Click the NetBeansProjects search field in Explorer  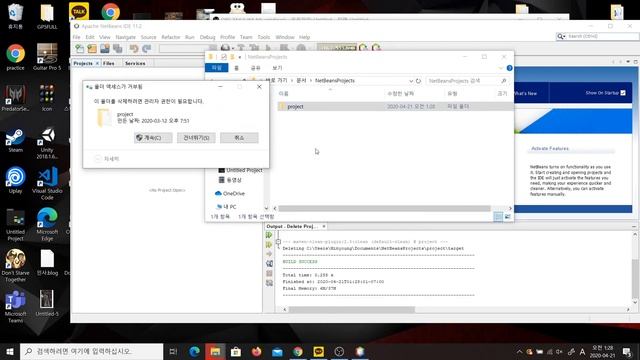(x=467, y=81)
